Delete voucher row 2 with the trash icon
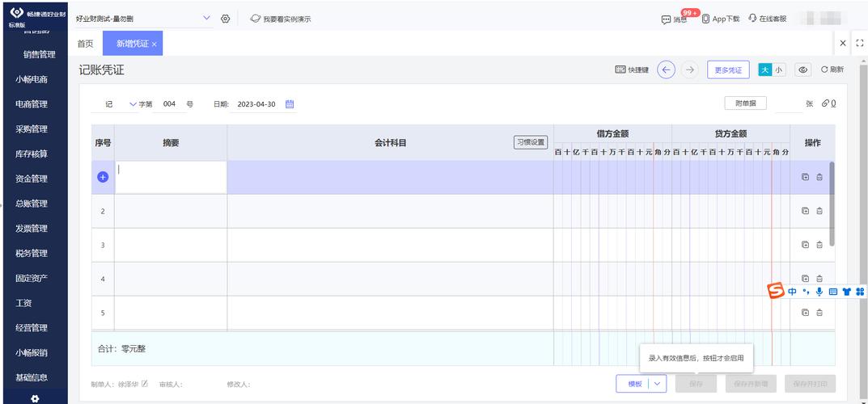868x404 pixels. click(x=819, y=211)
